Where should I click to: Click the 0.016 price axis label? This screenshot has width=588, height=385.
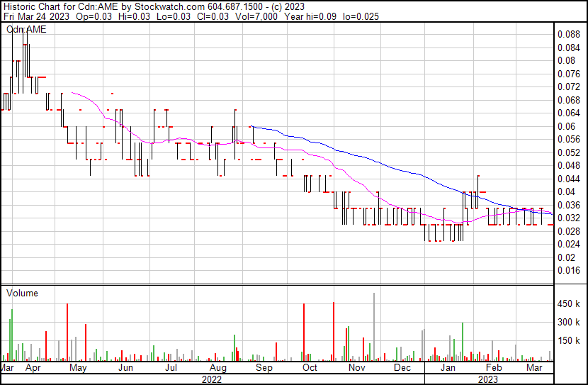(x=568, y=270)
